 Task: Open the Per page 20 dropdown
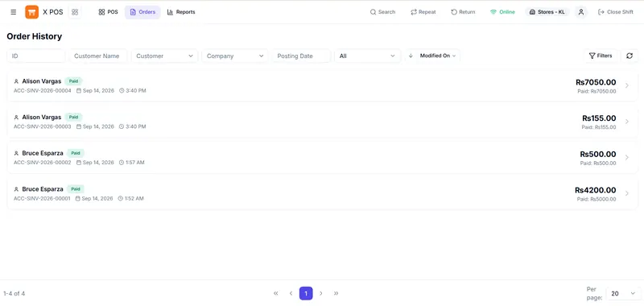[x=622, y=293]
